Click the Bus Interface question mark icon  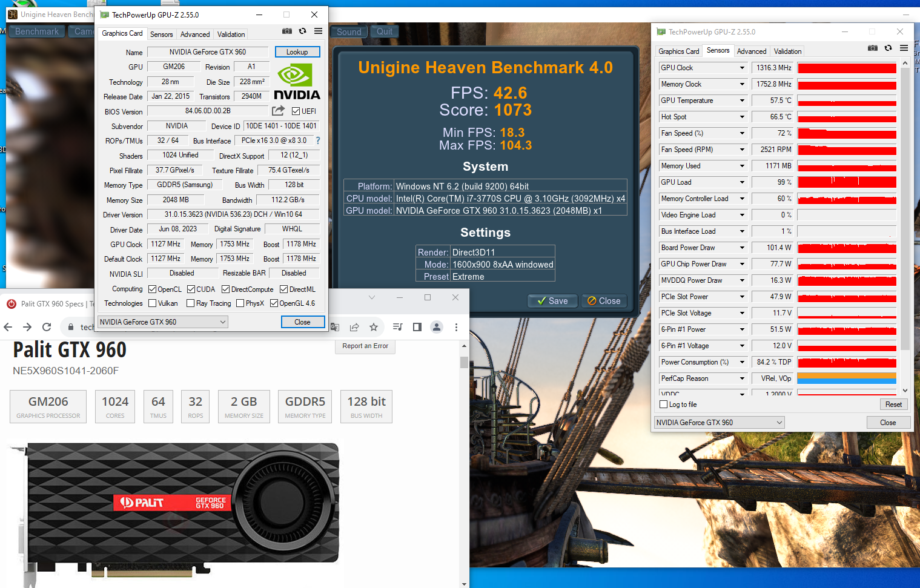pyautogui.click(x=317, y=140)
